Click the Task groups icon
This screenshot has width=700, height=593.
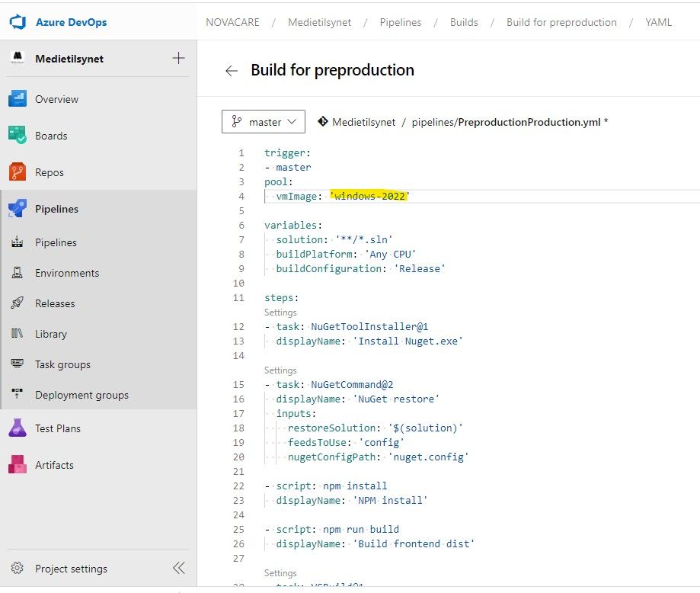point(18,364)
